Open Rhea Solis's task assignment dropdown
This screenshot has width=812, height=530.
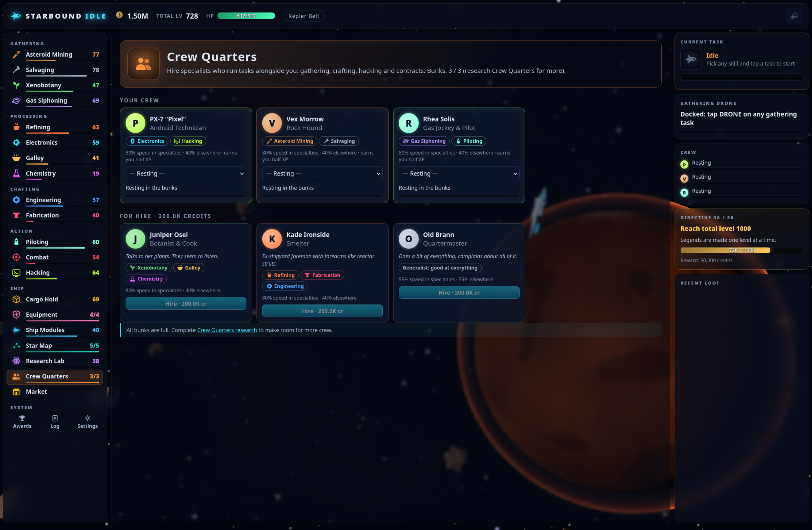tap(459, 174)
